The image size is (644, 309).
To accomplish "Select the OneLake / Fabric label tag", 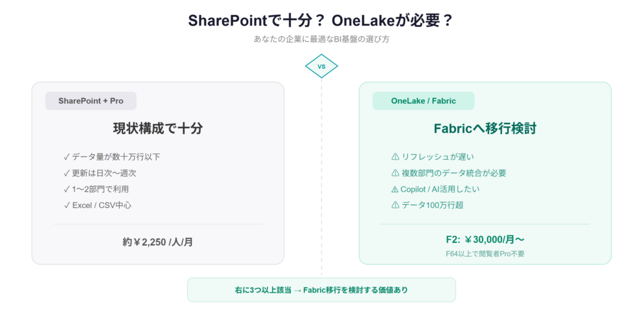I will [423, 101].
